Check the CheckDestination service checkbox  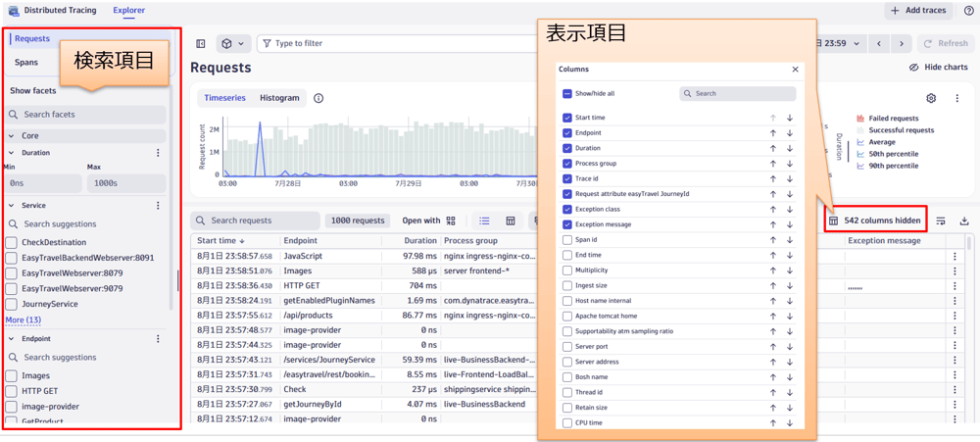[x=12, y=243]
